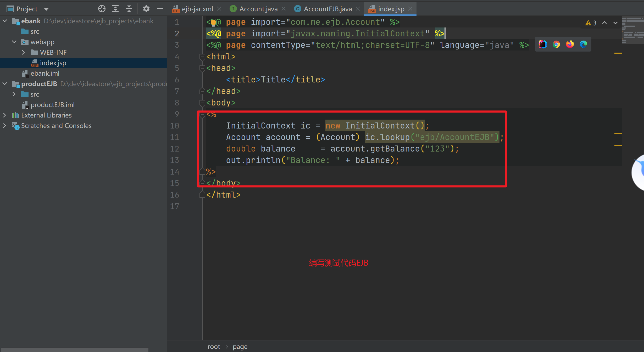Expand Scratches and Consoles node
The width and height of the screenshot is (644, 352).
coord(5,126)
